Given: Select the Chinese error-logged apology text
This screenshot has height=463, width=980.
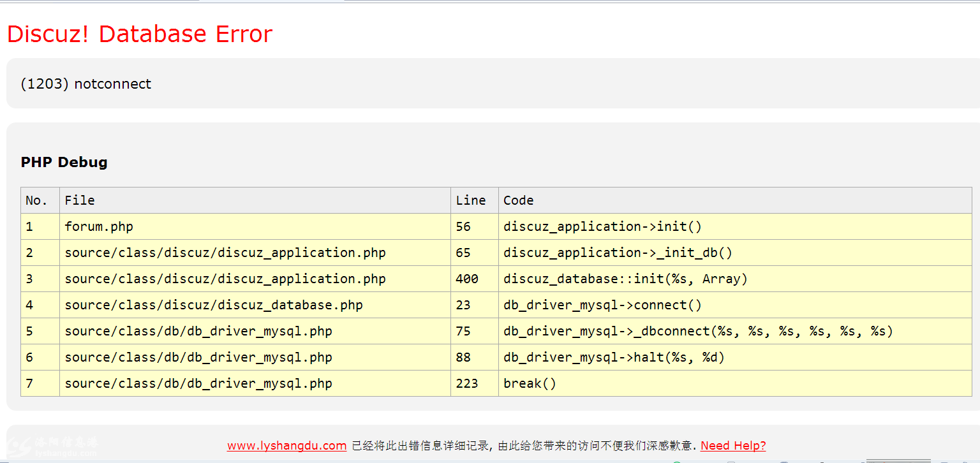Looking at the screenshot, I should coord(524,446).
